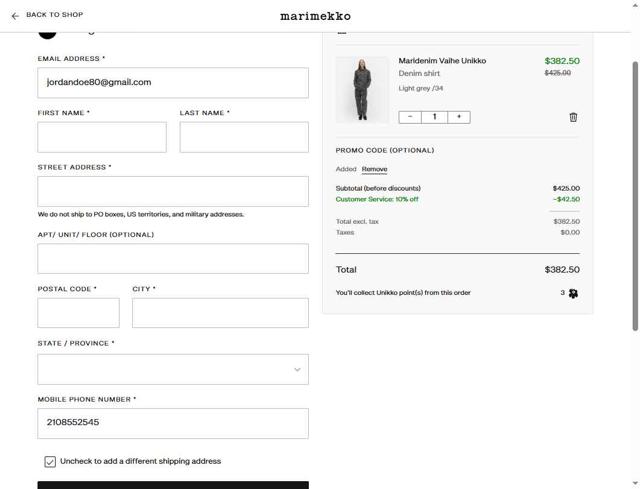Open the Maridenim Vaihe Unikko product thumbnail
The width and height of the screenshot is (640, 489).
tap(362, 90)
